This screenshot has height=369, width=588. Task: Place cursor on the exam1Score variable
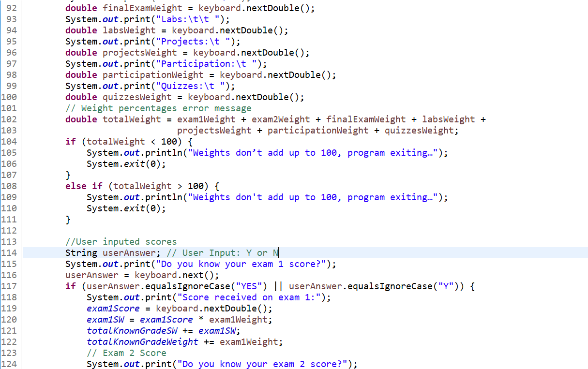[112, 308]
